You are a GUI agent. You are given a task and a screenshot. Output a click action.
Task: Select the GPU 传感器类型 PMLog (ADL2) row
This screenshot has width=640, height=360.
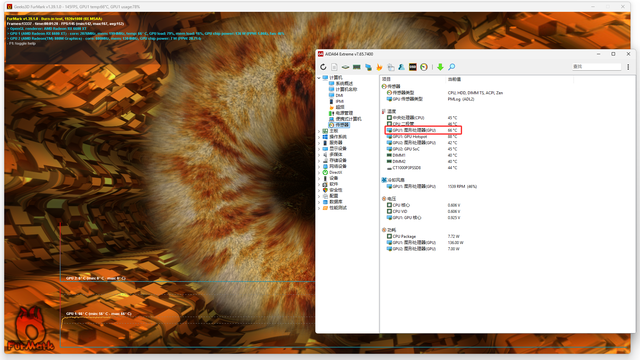(x=431, y=99)
